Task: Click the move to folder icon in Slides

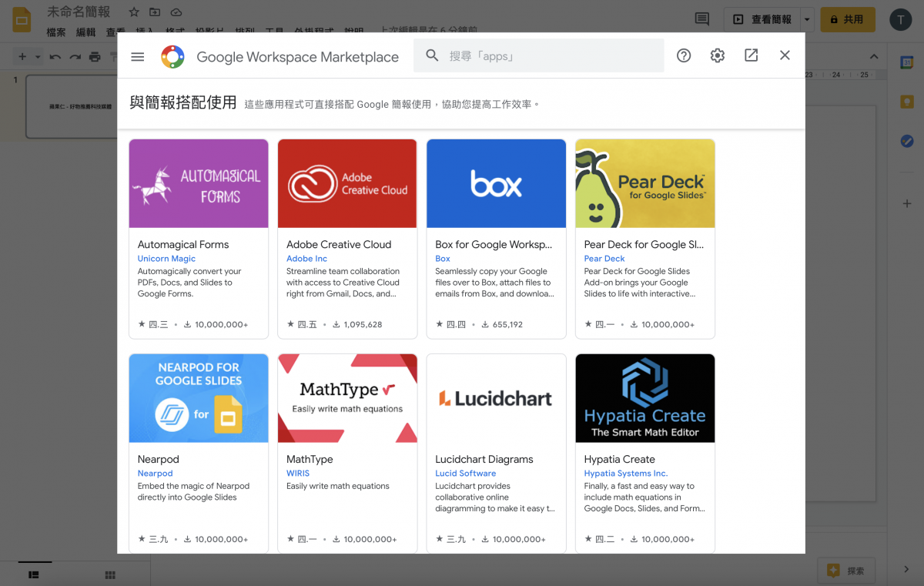Action: click(156, 12)
